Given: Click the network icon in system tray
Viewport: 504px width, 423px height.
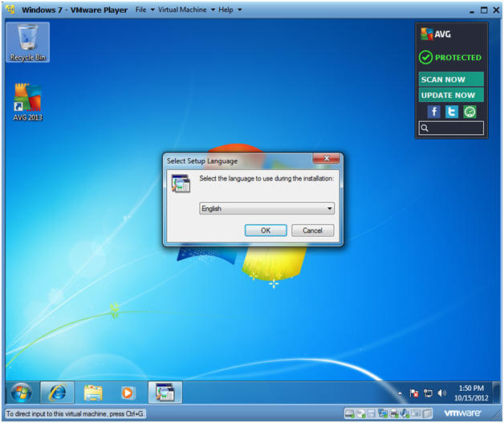Looking at the screenshot, I should 428,393.
